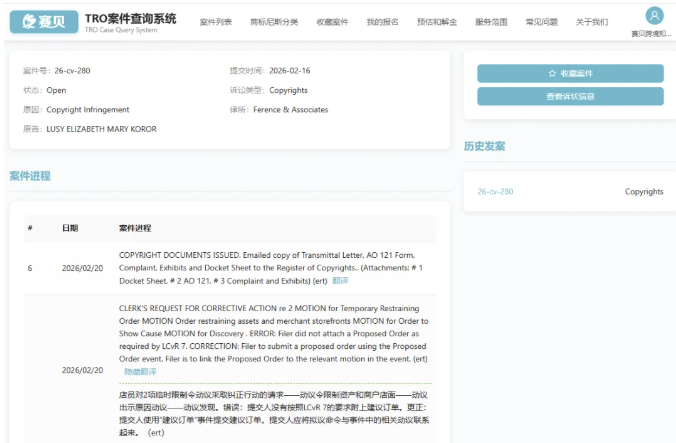Open the user avatar profile icon
676x443 pixels.
654,15
